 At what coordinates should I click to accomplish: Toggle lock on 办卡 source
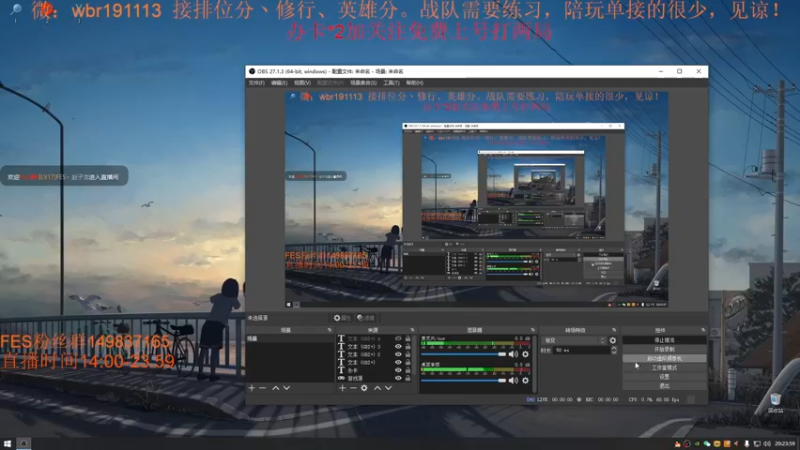(408, 370)
